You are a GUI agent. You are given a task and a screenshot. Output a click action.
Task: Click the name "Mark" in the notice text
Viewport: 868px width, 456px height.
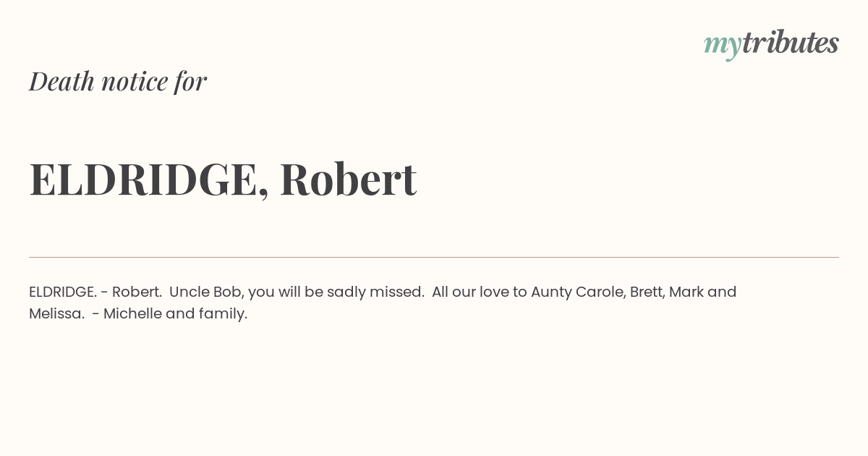(686, 292)
